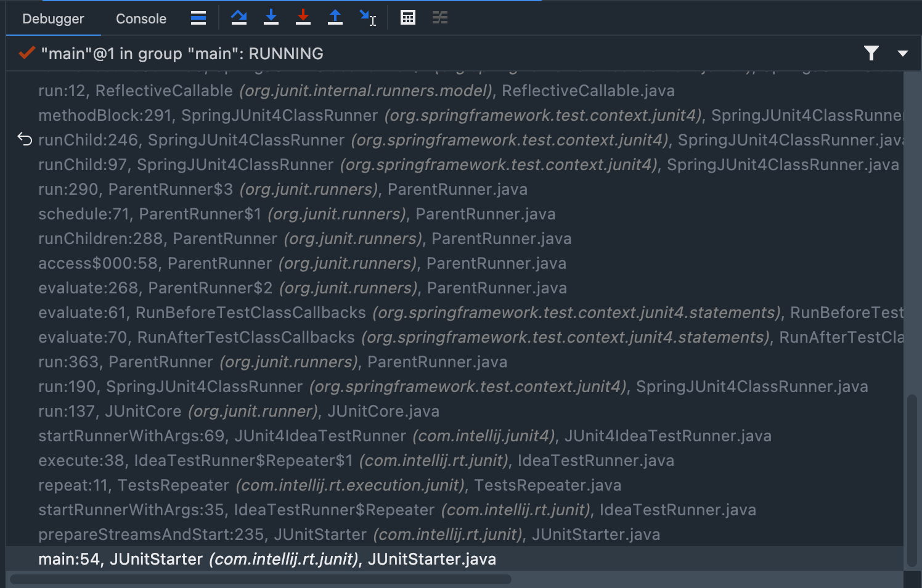Select frame access$000:58, ParentRunner

(x=455, y=263)
